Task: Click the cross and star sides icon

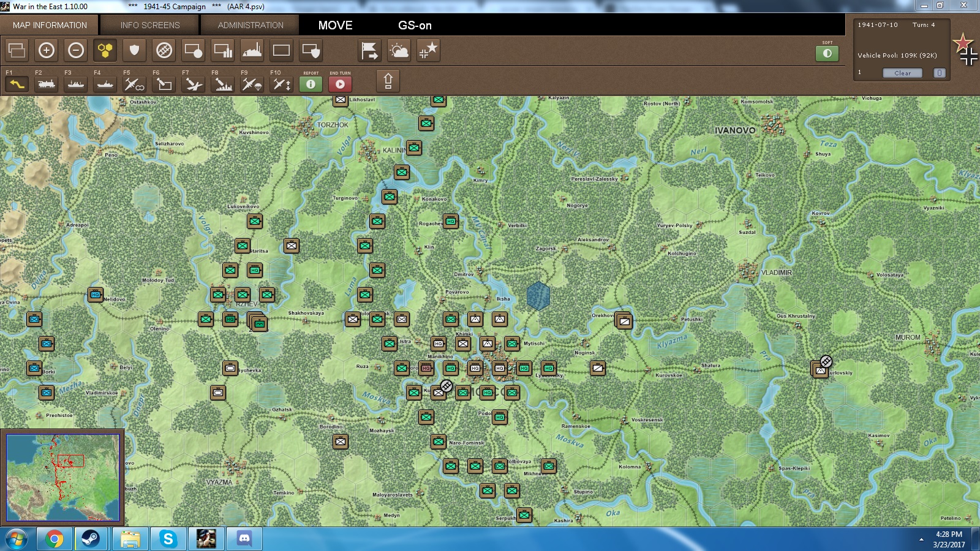Action: pyautogui.click(x=429, y=50)
